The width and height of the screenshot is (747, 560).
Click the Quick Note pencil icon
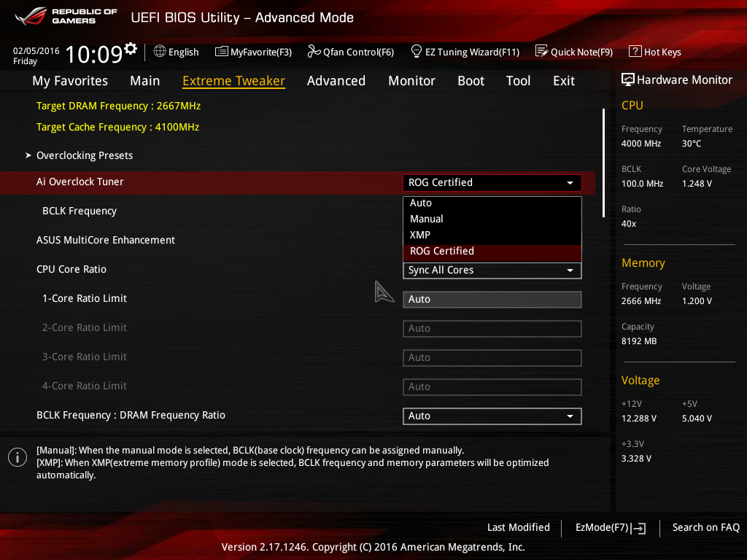pyautogui.click(x=542, y=52)
